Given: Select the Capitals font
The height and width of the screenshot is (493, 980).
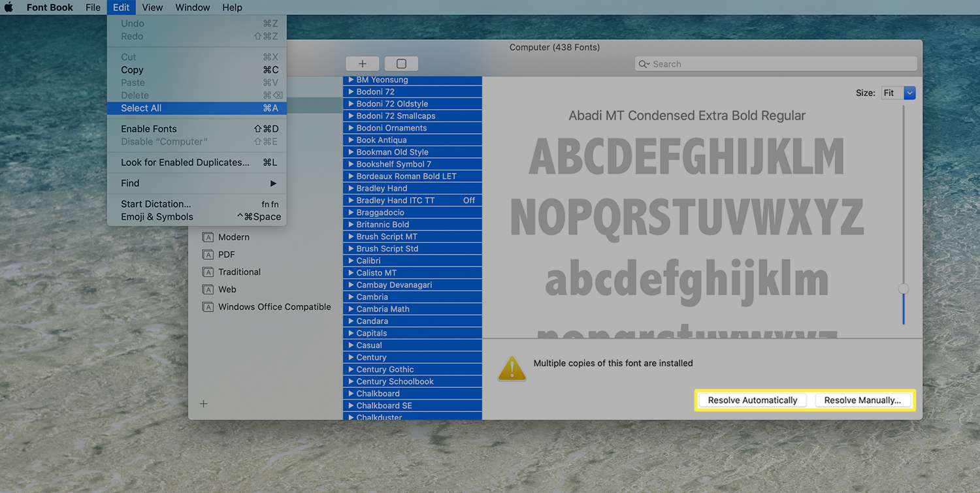Looking at the screenshot, I should click(412, 334).
